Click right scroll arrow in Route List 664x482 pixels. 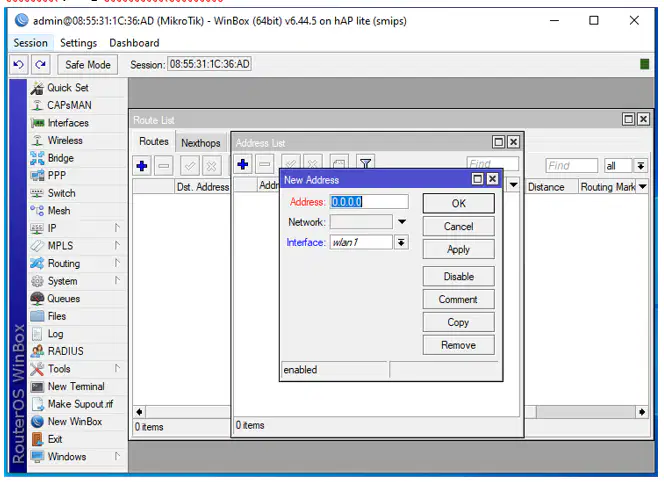coord(642,412)
